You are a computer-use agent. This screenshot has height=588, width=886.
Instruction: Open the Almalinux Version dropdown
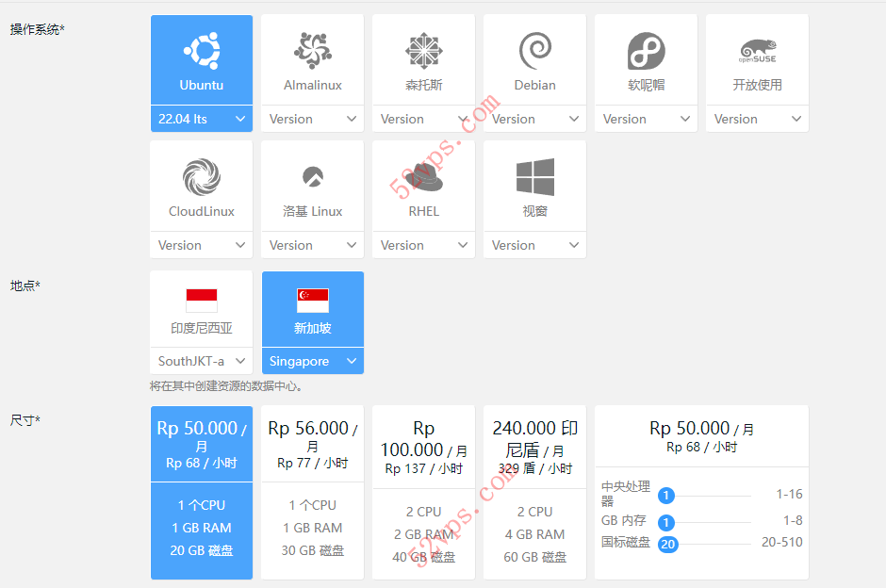point(313,119)
